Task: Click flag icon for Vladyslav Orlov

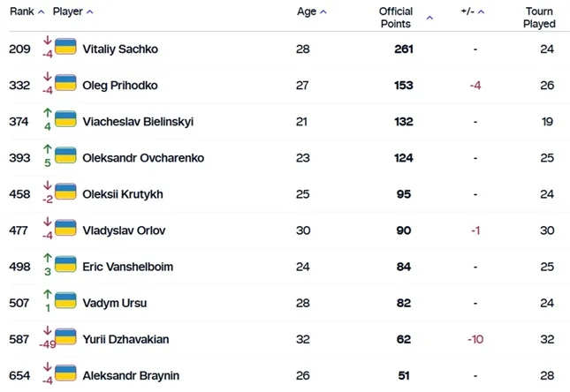Action: tap(65, 228)
